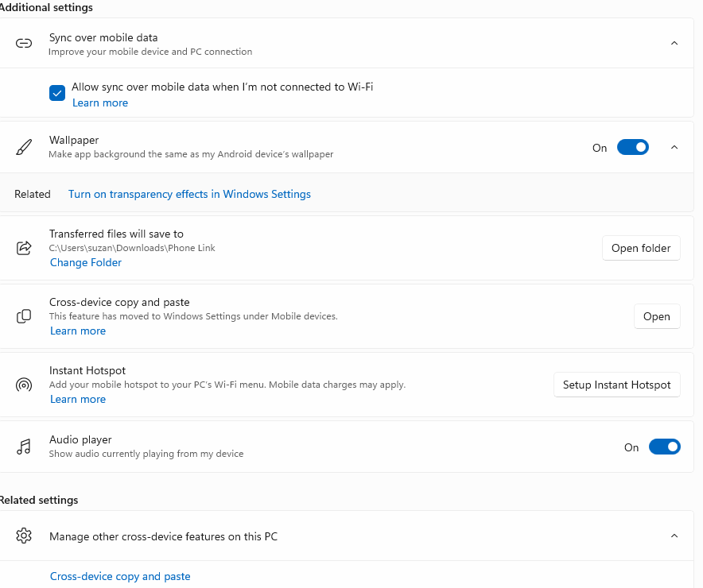Click the Sync over mobile data title
Viewport: 703px width, 588px height.
click(x=103, y=37)
